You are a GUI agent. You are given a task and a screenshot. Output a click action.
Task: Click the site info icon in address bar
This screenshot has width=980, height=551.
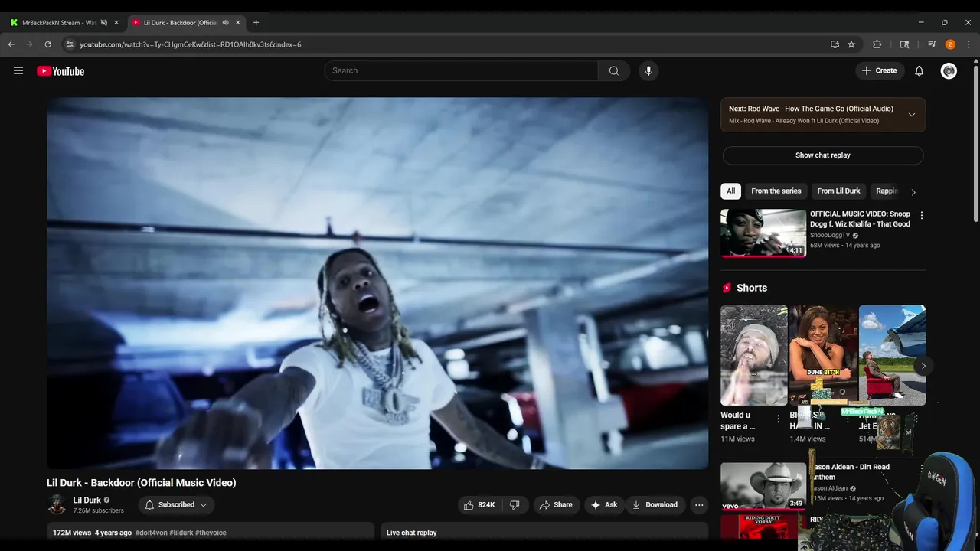click(x=70, y=44)
